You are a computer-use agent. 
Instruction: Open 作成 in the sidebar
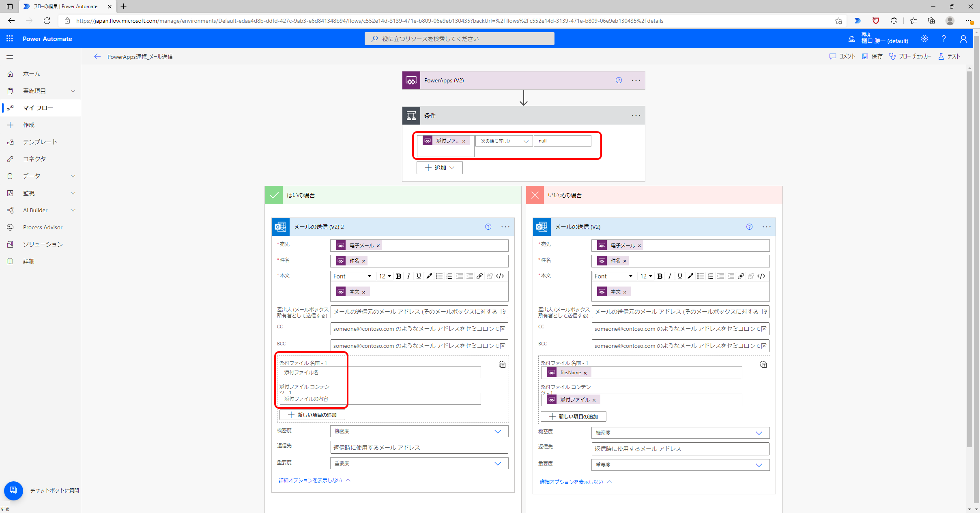(x=41, y=125)
